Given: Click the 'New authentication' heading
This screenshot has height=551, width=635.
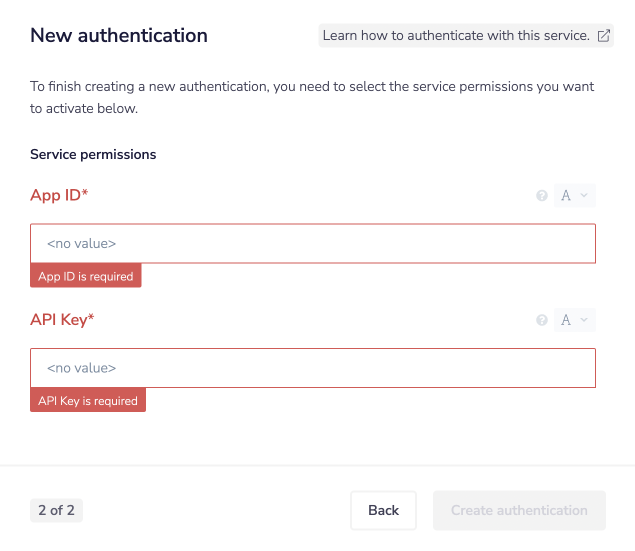Looking at the screenshot, I should click(119, 36).
